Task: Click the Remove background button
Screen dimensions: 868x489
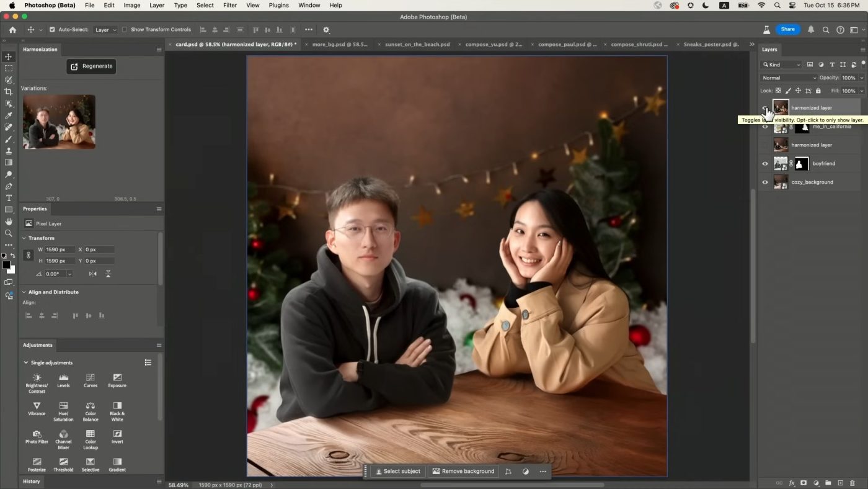Action: tap(463, 471)
